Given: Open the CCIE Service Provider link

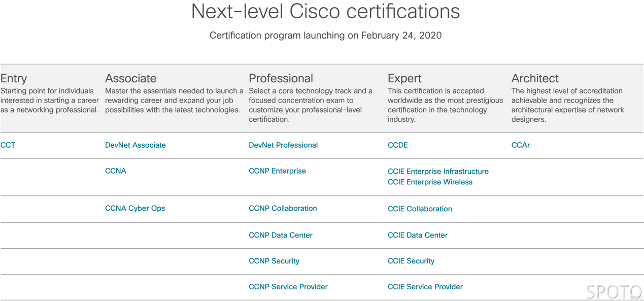Looking at the screenshot, I should click(425, 287).
